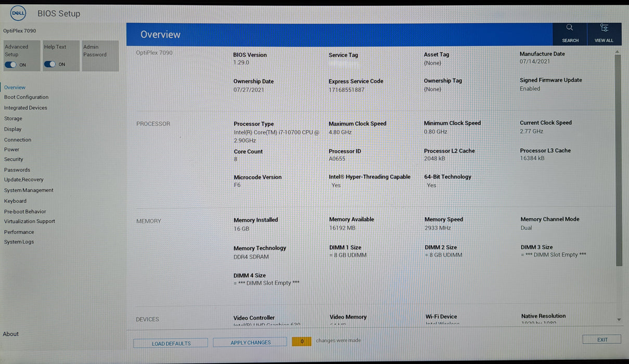Click DIMM 2 Size 8 GB UDIMM

click(443, 255)
